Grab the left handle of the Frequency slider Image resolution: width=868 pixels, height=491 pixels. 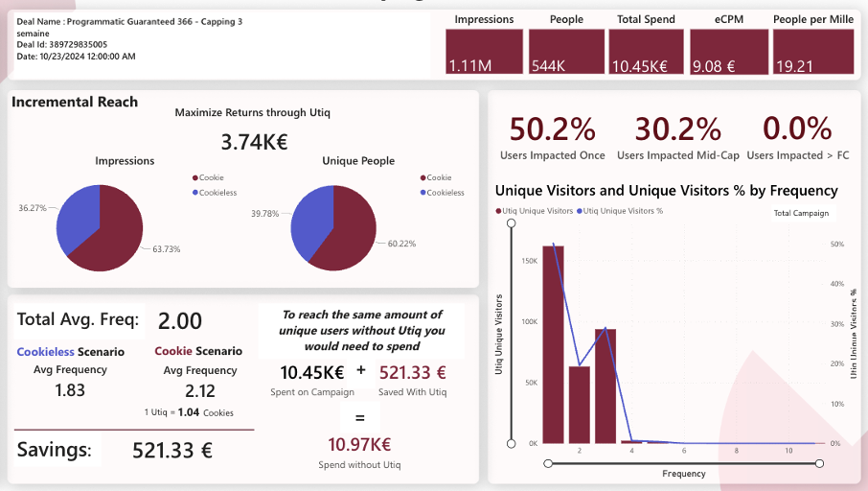pyautogui.click(x=547, y=463)
